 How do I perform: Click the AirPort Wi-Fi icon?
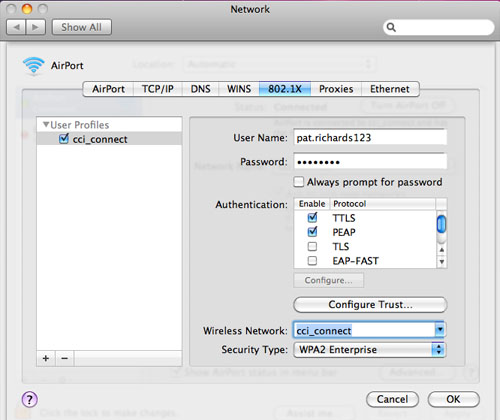33,65
